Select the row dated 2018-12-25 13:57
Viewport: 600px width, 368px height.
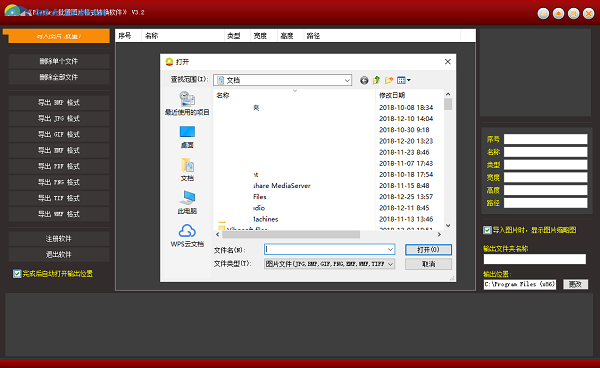pos(328,197)
